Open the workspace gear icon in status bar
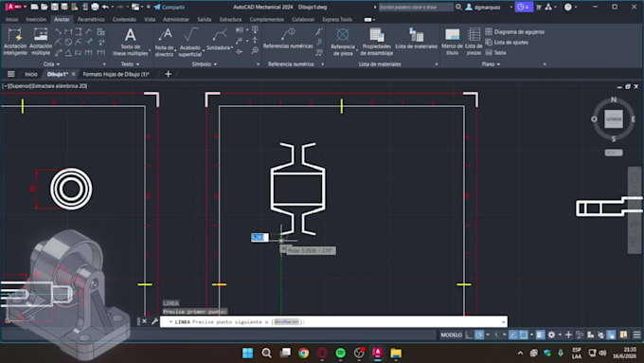This screenshot has height=363, width=644. click(x=551, y=335)
